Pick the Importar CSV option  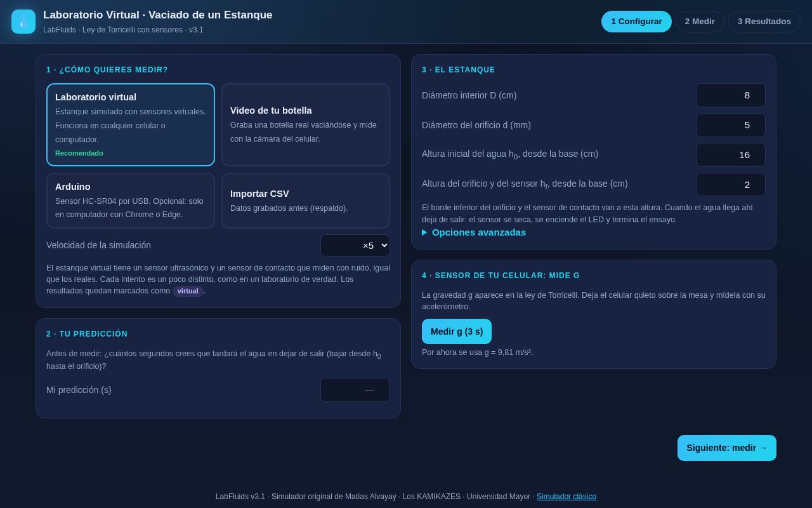306,201
